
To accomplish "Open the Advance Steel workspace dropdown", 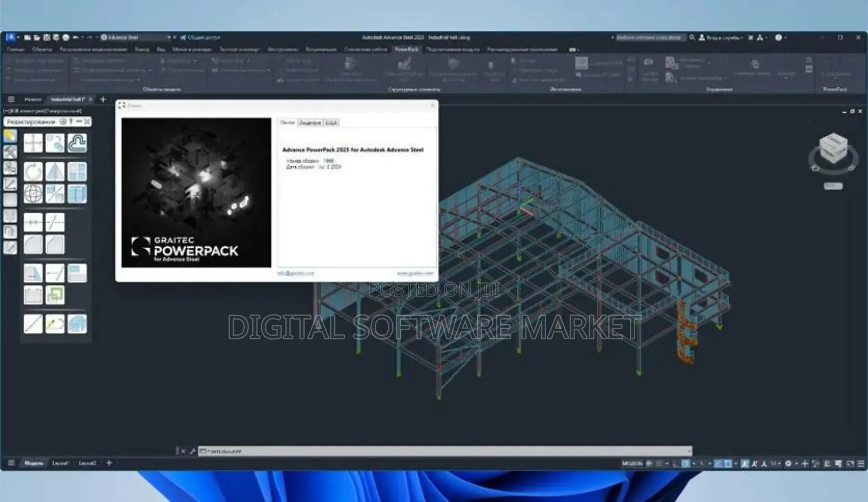I will tap(136, 37).
